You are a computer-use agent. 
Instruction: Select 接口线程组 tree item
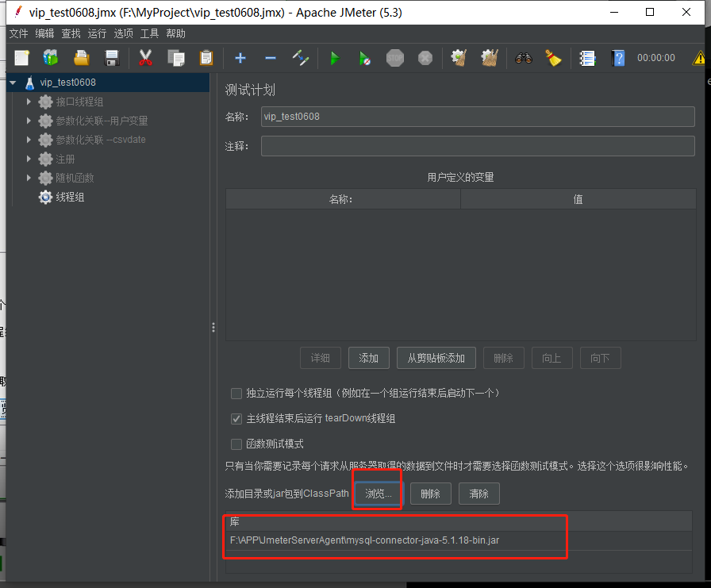pyautogui.click(x=80, y=102)
